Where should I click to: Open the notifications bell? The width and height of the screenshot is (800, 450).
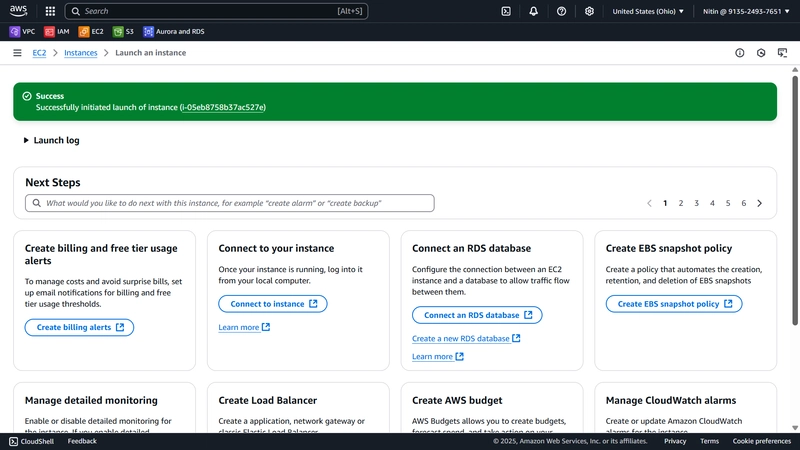point(533,11)
